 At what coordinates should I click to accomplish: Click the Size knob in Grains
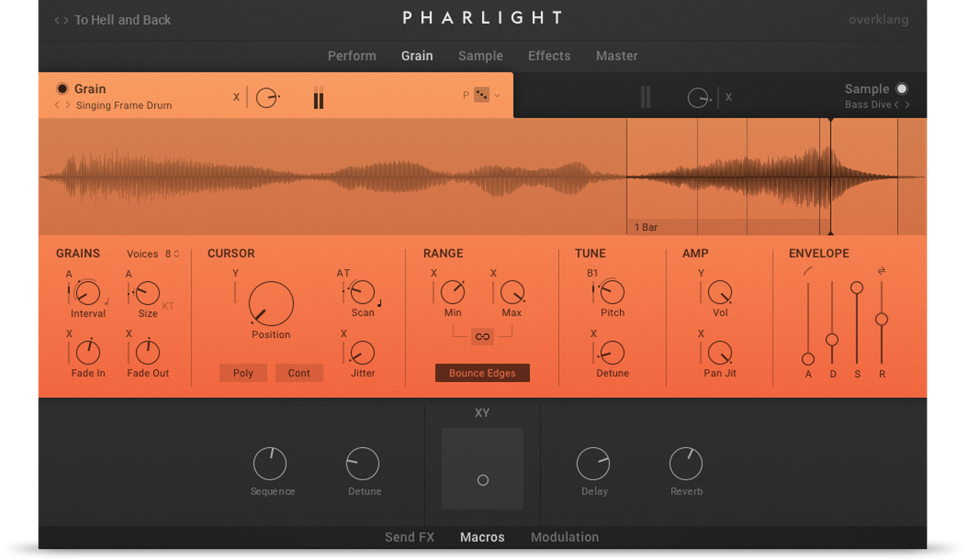point(148,293)
